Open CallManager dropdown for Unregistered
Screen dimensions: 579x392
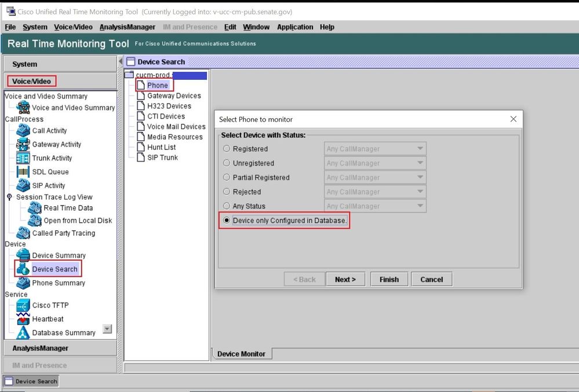pyautogui.click(x=375, y=163)
